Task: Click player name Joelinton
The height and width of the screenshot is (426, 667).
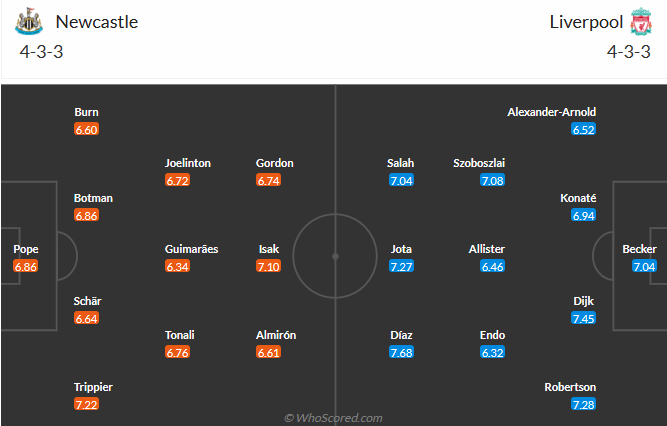Action: tap(188, 163)
